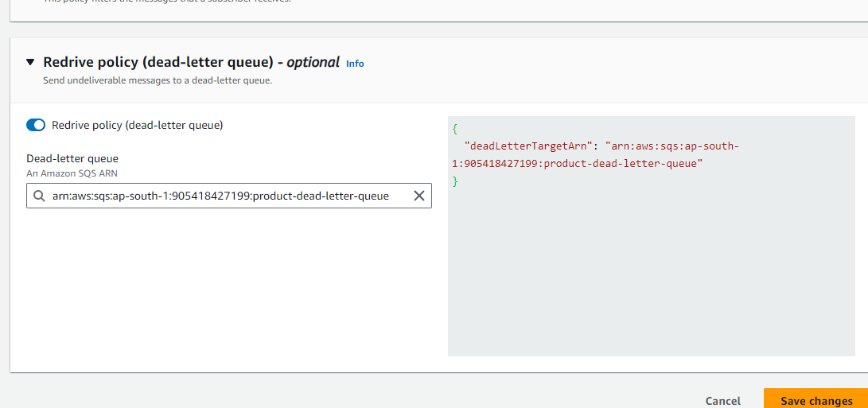Click the opening curly brace in JSON
This screenshot has height=408, width=868.
click(454, 128)
